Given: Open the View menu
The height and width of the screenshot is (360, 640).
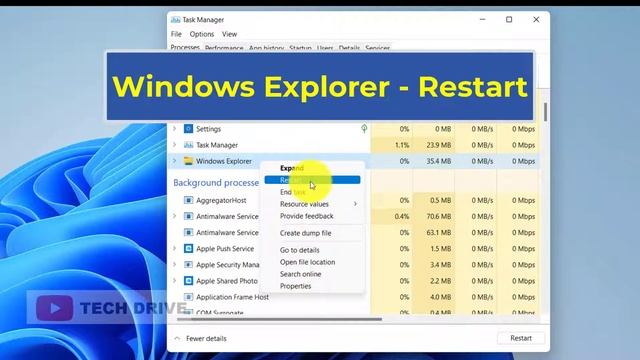Looking at the screenshot, I should tap(229, 34).
